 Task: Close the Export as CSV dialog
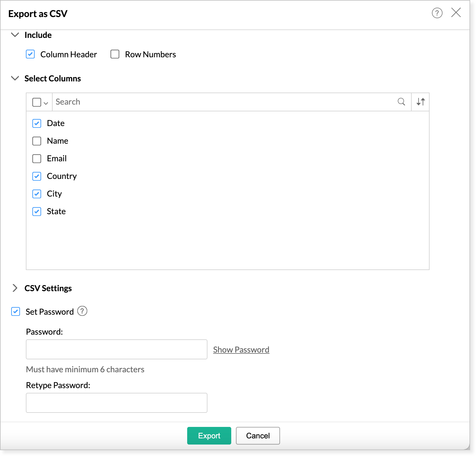[456, 13]
